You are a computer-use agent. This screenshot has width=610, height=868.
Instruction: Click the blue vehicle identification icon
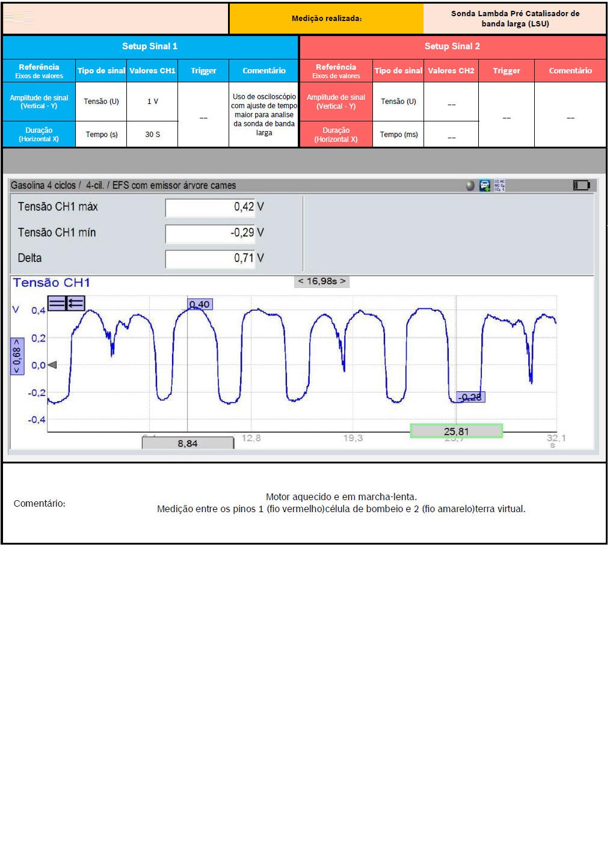485,186
